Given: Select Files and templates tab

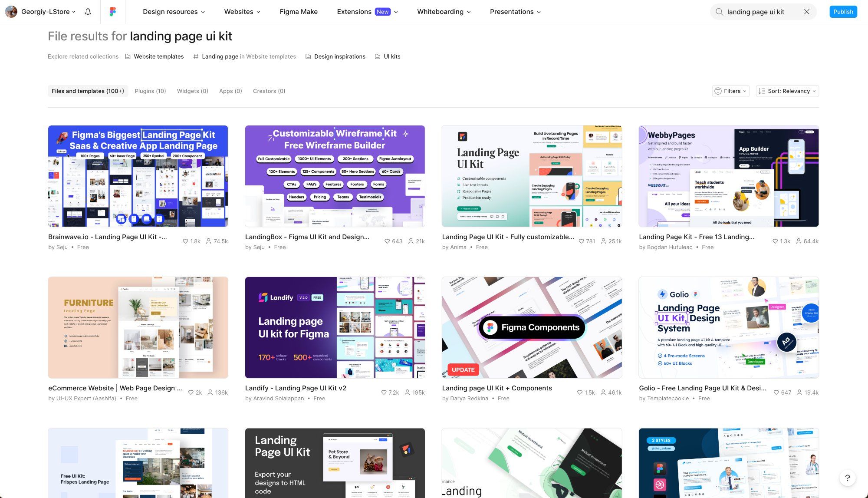Looking at the screenshot, I should (88, 91).
